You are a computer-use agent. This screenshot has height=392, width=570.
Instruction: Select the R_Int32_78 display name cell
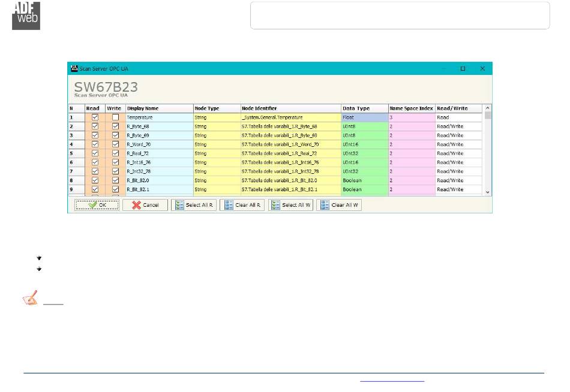click(159, 171)
